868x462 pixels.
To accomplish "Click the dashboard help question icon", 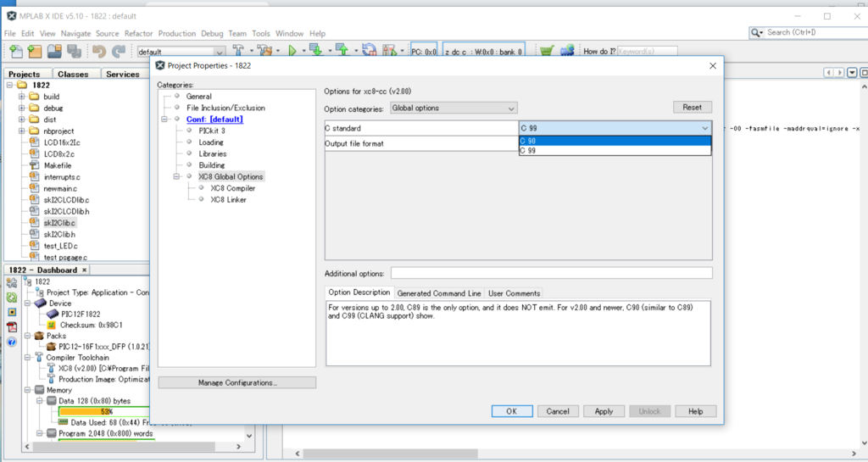I will pyautogui.click(x=12, y=342).
